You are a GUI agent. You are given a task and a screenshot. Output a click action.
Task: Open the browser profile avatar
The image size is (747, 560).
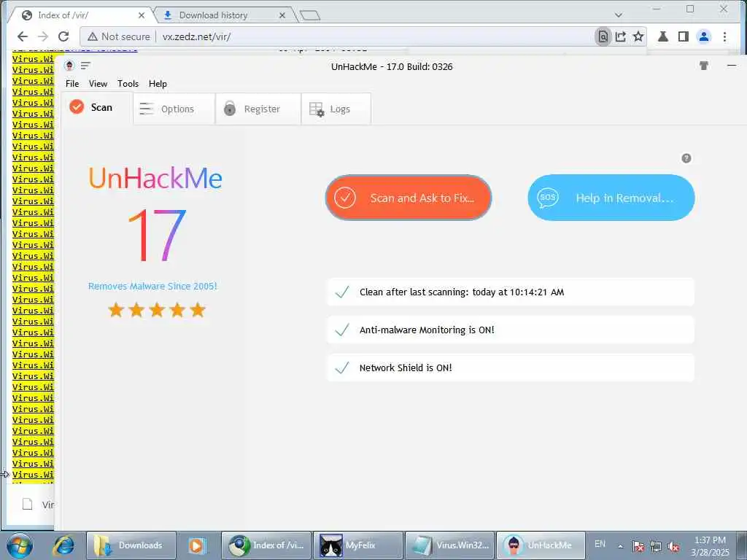[x=704, y=36]
